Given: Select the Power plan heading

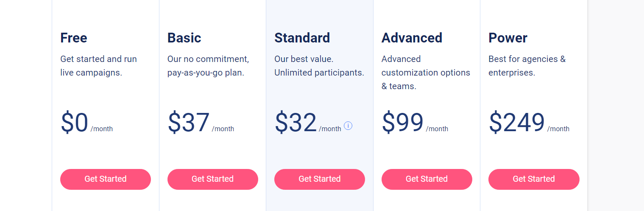Looking at the screenshot, I should tap(508, 38).
